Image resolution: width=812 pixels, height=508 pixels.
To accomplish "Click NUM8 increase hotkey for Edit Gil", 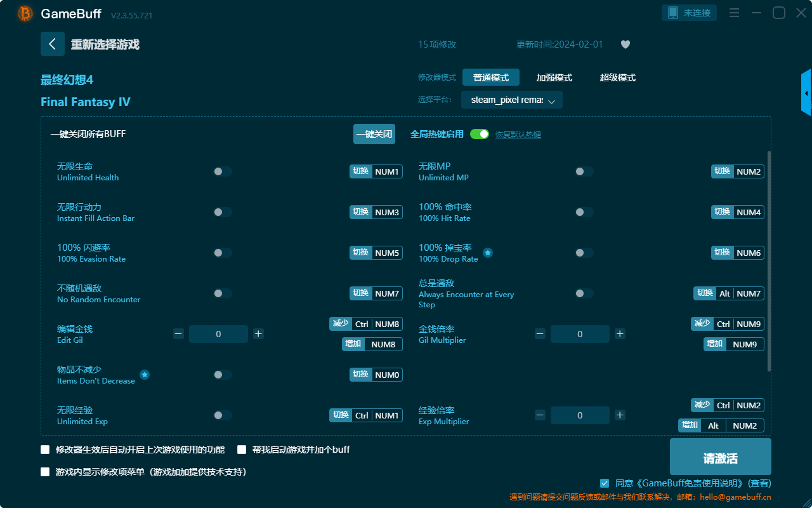I will click(x=372, y=344).
